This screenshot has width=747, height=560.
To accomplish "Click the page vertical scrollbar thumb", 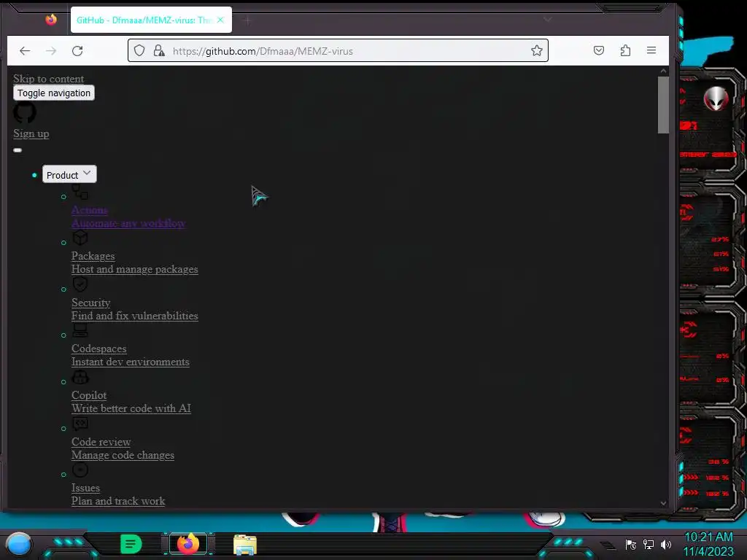I will click(663, 105).
